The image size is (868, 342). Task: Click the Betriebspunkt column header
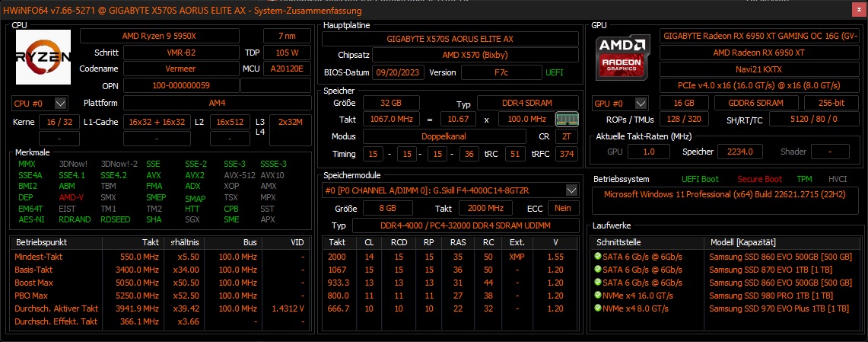56,242
